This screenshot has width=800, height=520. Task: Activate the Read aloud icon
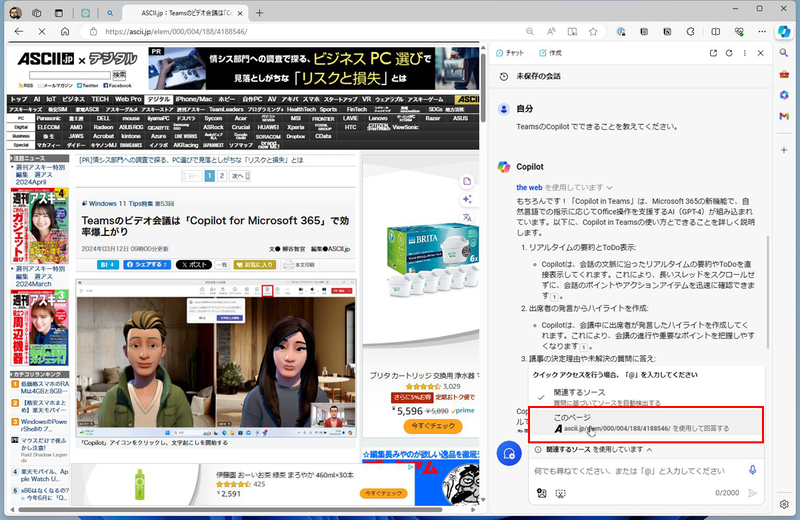click(551, 32)
